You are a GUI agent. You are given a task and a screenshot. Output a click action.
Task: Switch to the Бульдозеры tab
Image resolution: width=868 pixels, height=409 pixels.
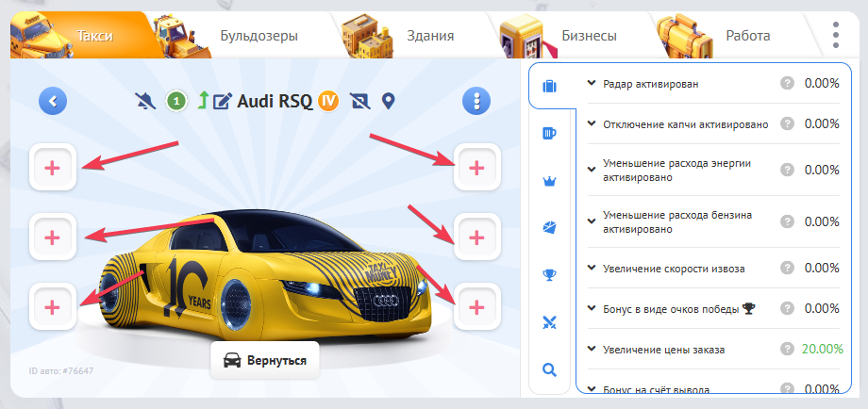pyautogui.click(x=259, y=36)
